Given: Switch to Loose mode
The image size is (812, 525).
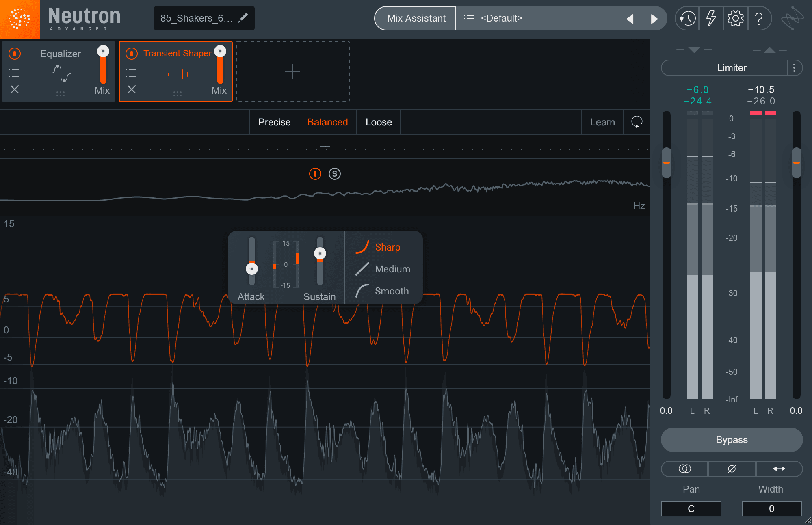Looking at the screenshot, I should [379, 122].
